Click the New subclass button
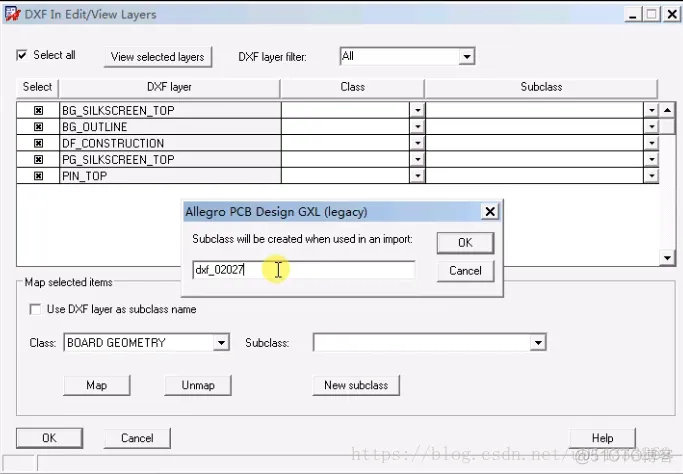The width and height of the screenshot is (683, 474). coord(356,386)
